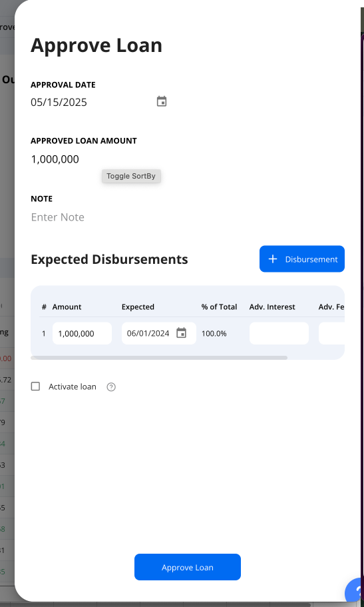
Task: Click the Expected column header
Action: (138, 307)
